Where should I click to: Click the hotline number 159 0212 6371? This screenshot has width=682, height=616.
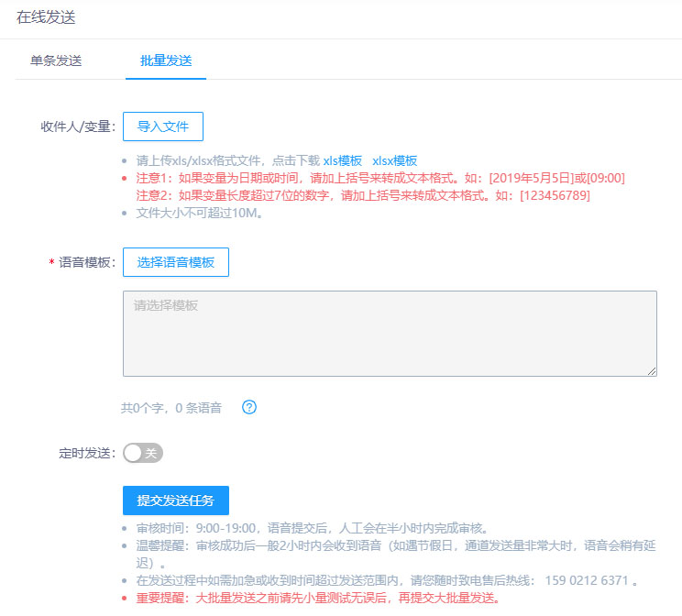588,580
